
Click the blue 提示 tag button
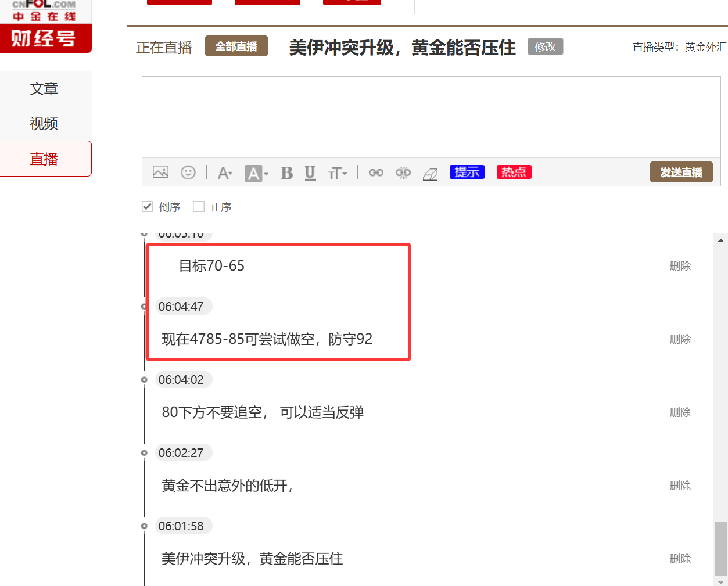coord(467,172)
